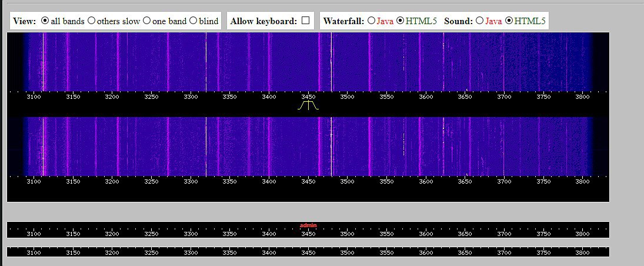Image resolution: width=644 pixels, height=266 pixels.
Task: Set Waterfall to Java
Action: pos(371,21)
